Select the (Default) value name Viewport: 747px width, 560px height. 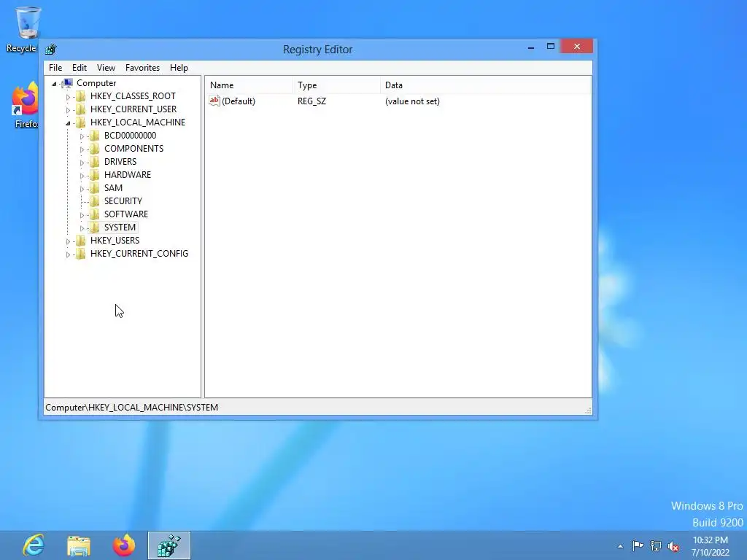pos(239,101)
